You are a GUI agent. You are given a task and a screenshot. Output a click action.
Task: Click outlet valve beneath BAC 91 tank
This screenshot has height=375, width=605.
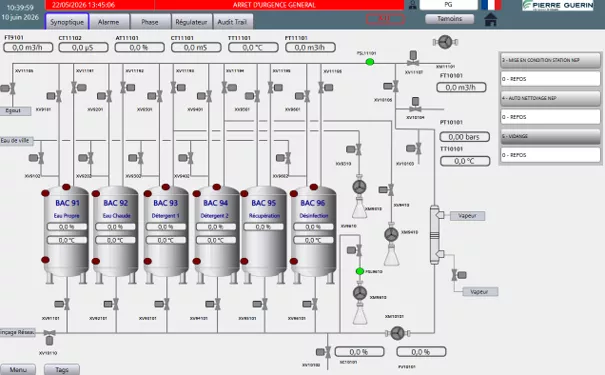point(62,304)
